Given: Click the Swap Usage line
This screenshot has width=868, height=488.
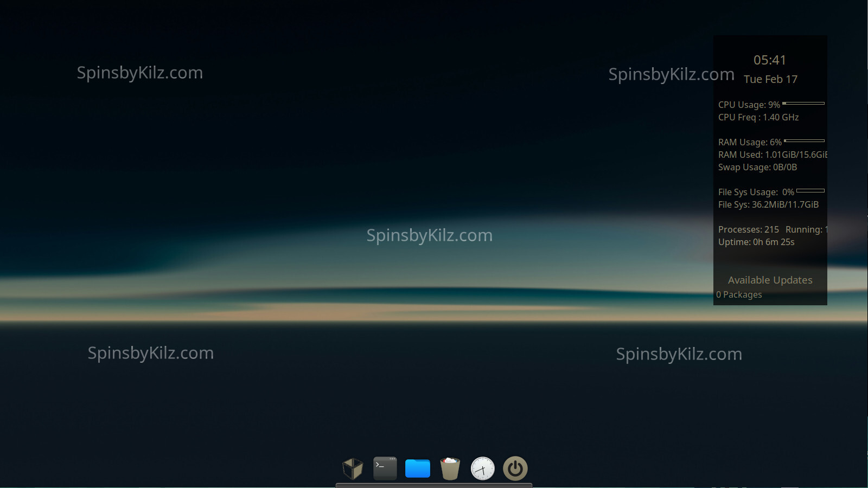Looking at the screenshot, I should tap(757, 168).
